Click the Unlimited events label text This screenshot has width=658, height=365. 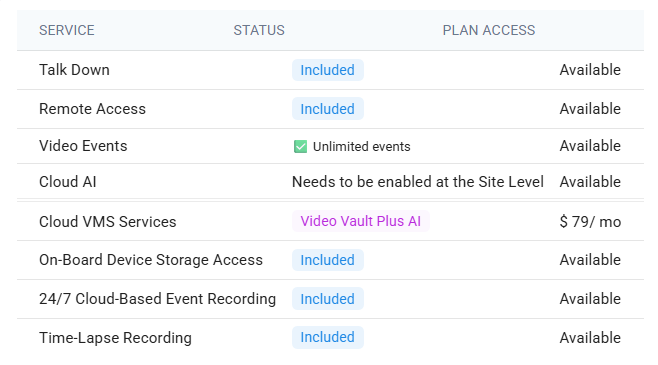pyautogui.click(x=362, y=146)
